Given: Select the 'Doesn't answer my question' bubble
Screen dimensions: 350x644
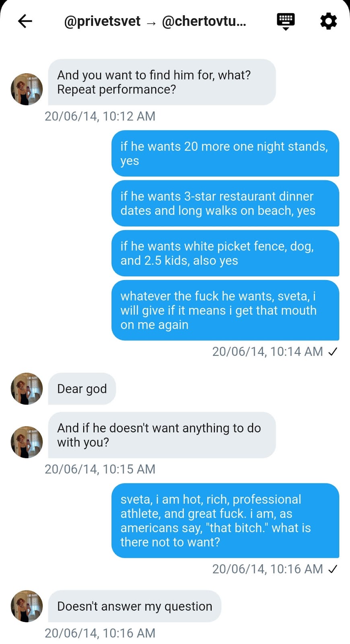Looking at the screenshot, I should pos(135,606).
